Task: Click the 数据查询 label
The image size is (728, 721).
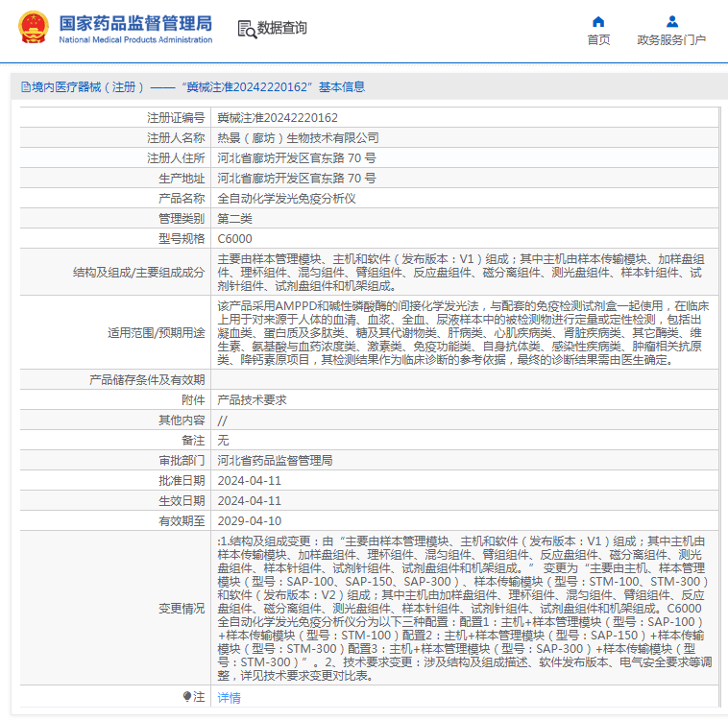Action: [281, 28]
